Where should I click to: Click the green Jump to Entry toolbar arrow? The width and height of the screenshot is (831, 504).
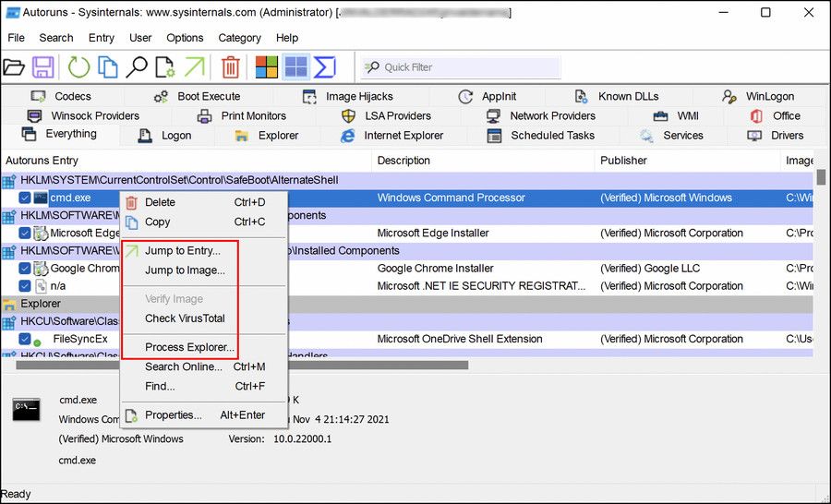pos(195,67)
